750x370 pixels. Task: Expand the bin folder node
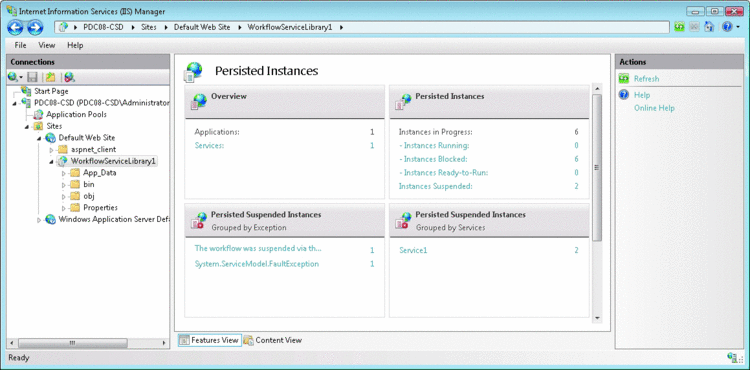pos(64,185)
